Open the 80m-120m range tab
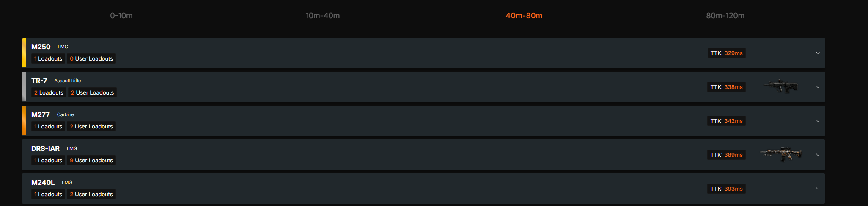Viewport: 868px width, 206px height. [x=725, y=16]
